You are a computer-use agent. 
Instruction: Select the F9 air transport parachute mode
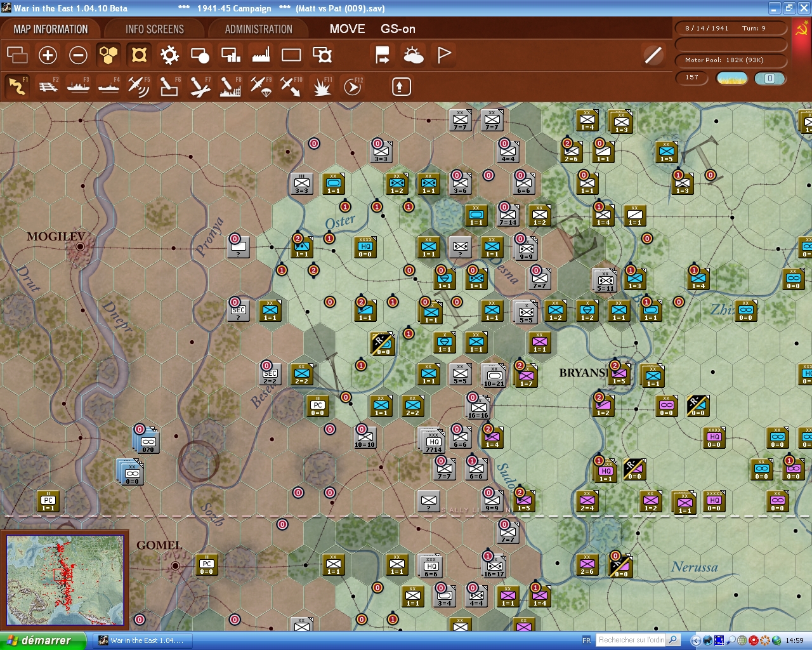pos(261,86)
